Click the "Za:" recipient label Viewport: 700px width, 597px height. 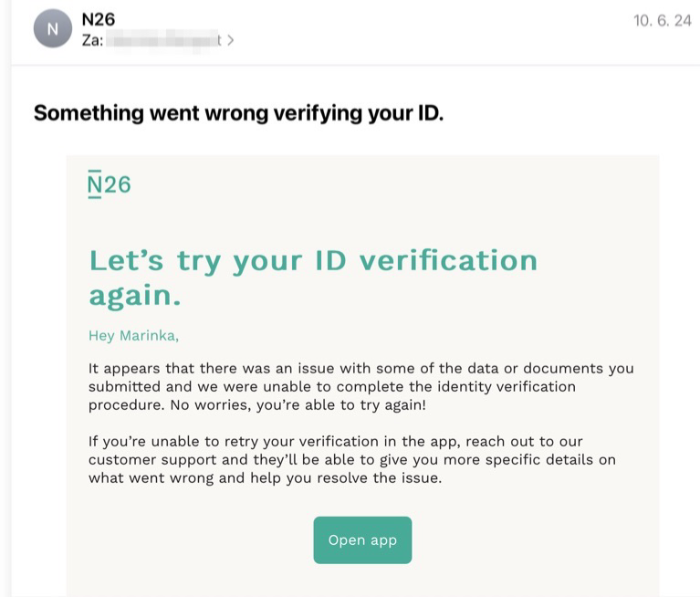(92, 41)
